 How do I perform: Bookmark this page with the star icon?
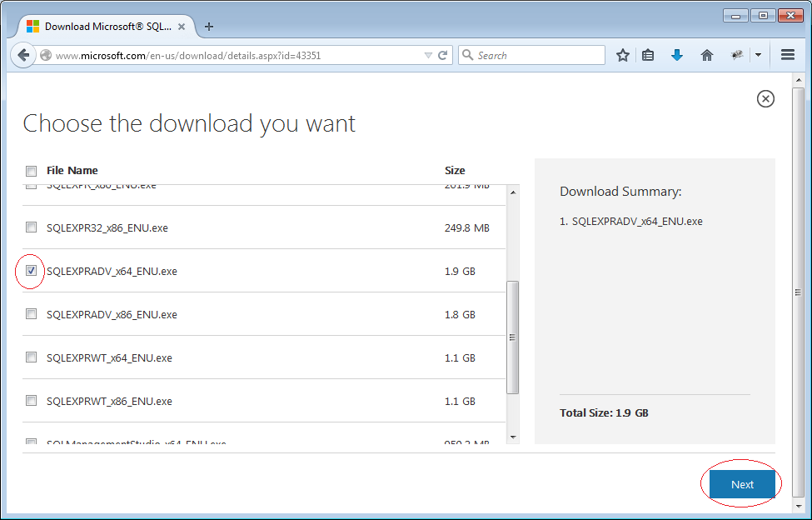click(x=622, y=55)
